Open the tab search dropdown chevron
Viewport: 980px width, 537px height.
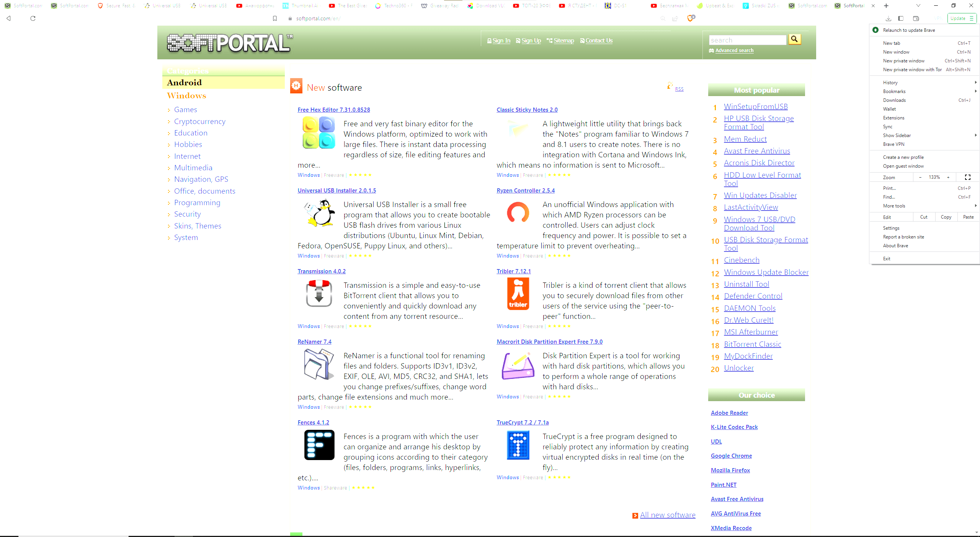[918, 6]
